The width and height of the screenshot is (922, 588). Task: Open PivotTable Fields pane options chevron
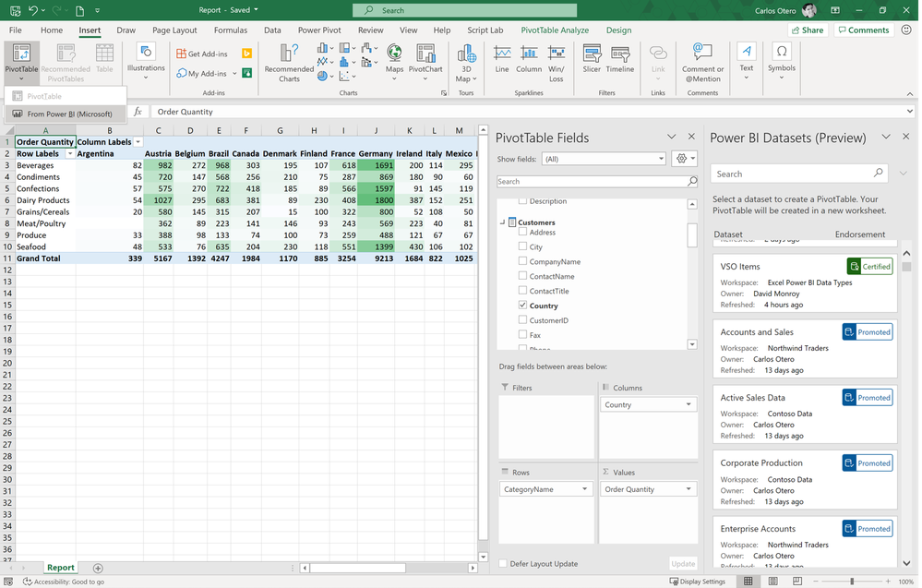(x=672, y=137)
